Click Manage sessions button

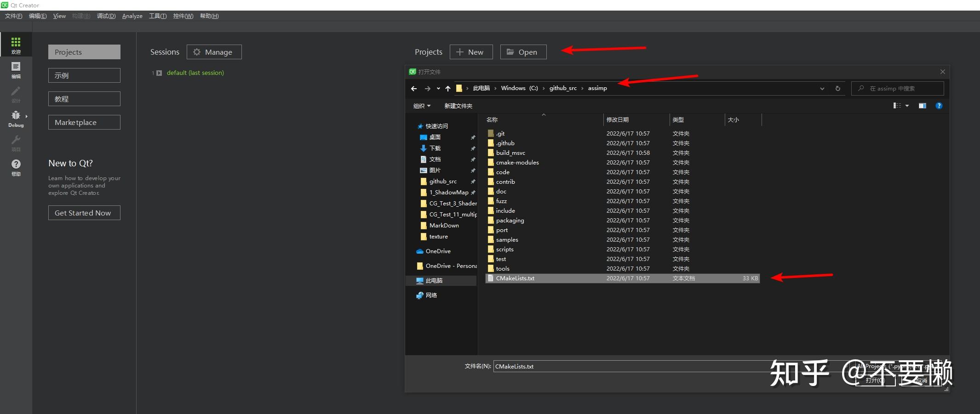[x=214, y=52]
